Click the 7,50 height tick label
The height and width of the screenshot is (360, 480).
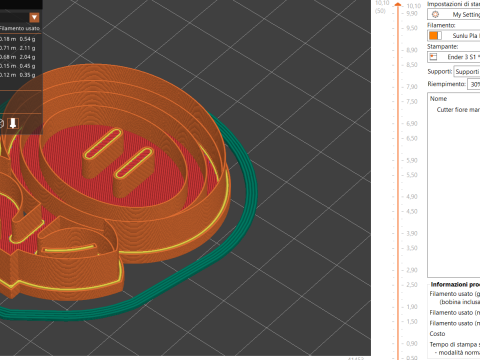[x=412, y=102]
